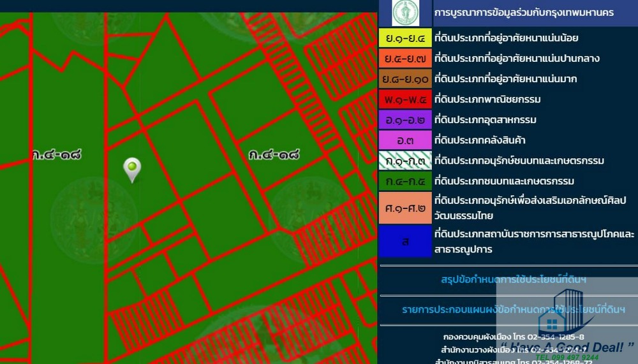Open รายการประกอบแผนผังข้อกำหนดการใช้ประโยชน์ที่ดินฯ link
Viewport: 638px width, 364px height.
514,310
